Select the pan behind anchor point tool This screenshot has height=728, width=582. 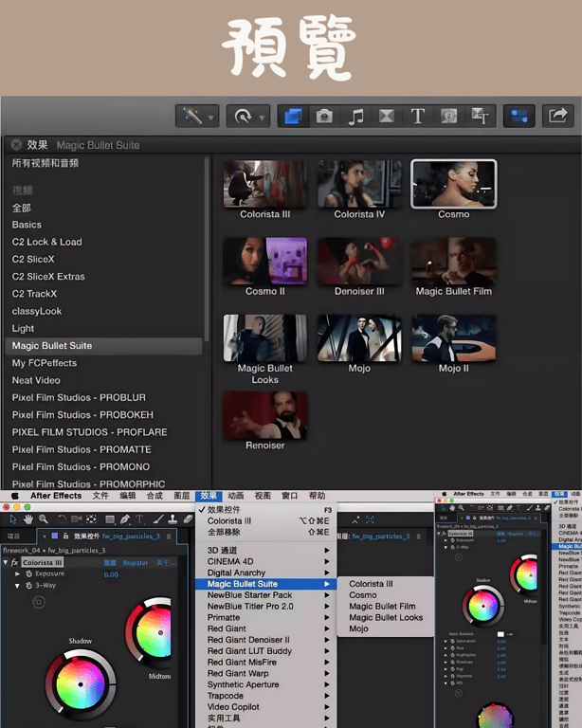coord(91,519)
